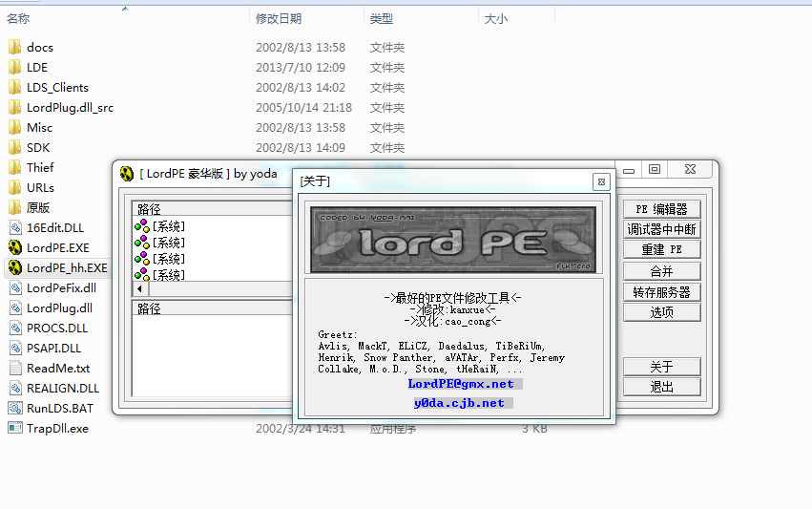Select the TrapDll.exe file icon
Image resolution: width=812 pixels, height=509 pixels.
(x=15, y=428)
